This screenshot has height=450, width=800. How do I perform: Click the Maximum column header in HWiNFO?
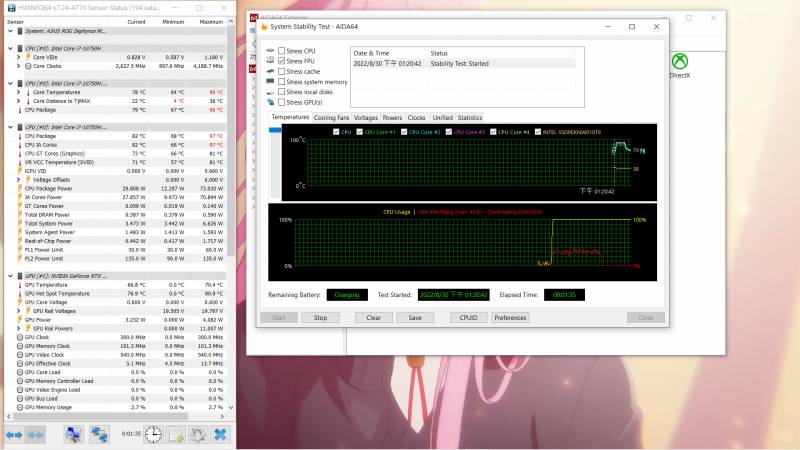[211, 22]
